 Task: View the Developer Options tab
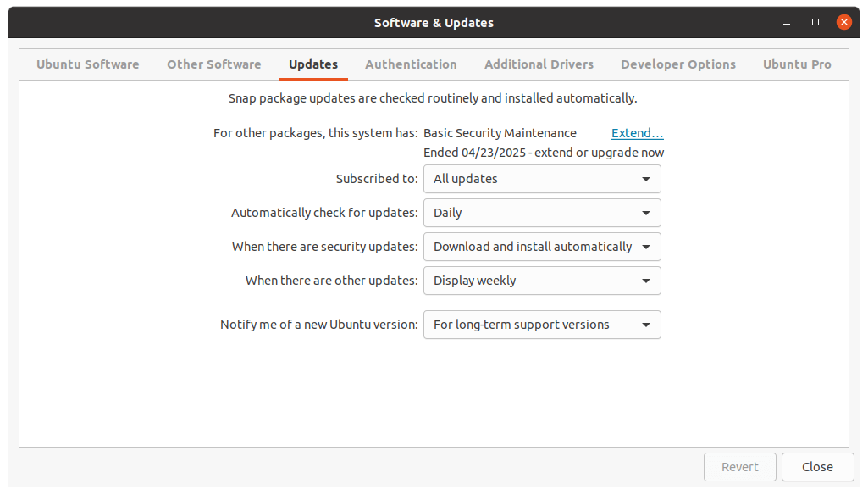pyautogui.click(x=677, y=64)
